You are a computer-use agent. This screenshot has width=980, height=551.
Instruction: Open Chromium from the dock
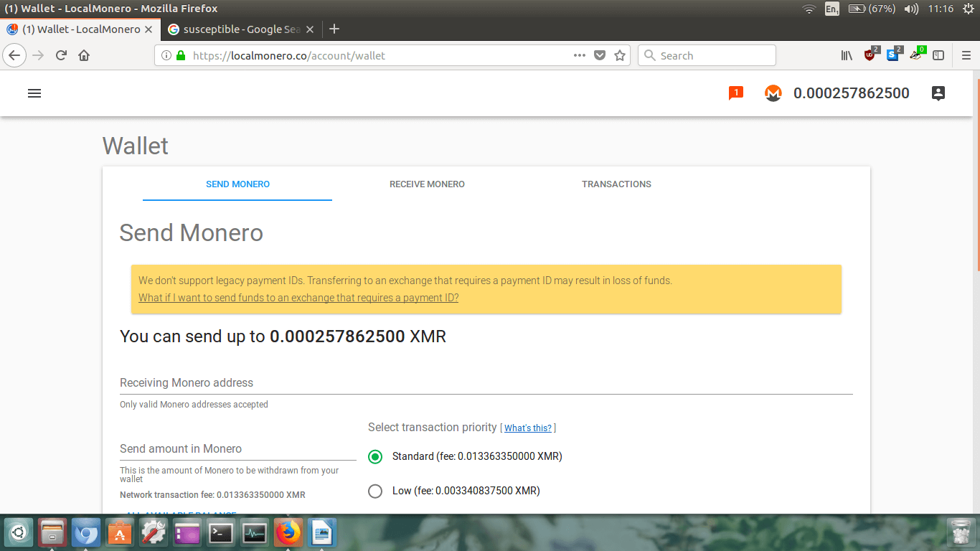point(86,533)
